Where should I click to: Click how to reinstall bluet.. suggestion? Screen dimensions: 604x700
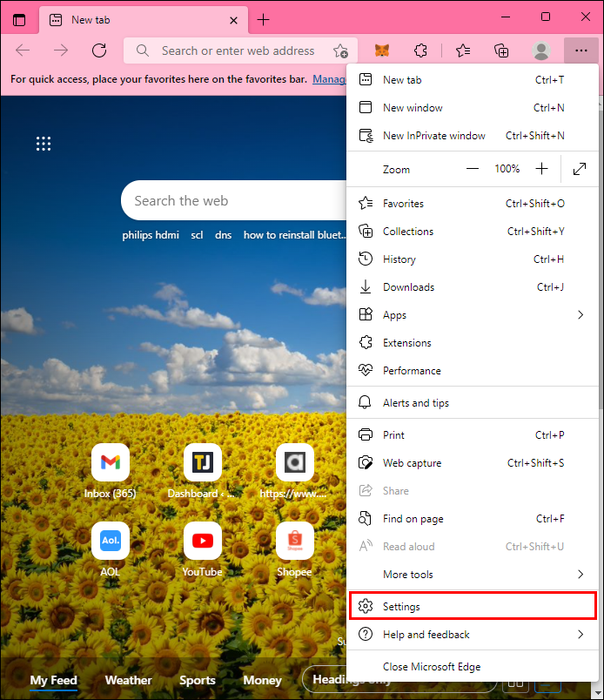(295, 235)
